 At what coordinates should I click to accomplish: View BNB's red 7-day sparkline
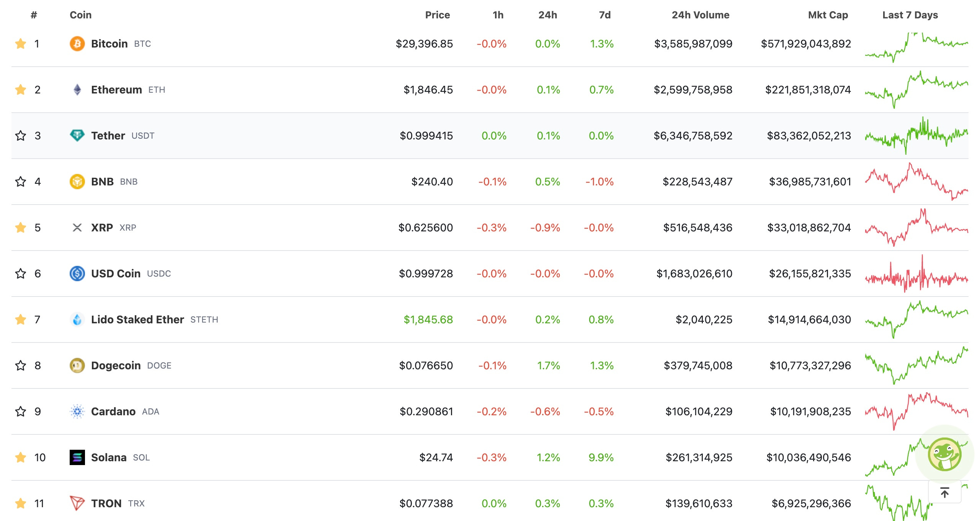[916, 182]
